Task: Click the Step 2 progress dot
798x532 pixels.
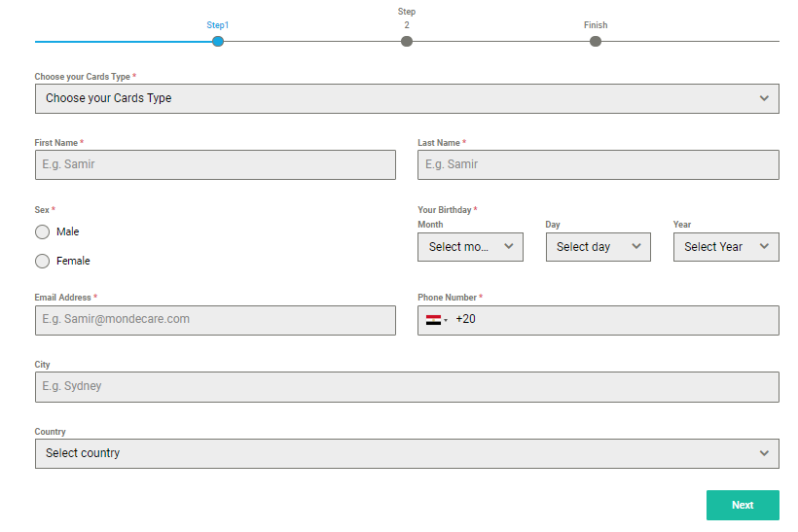Action: coord(407,41)
